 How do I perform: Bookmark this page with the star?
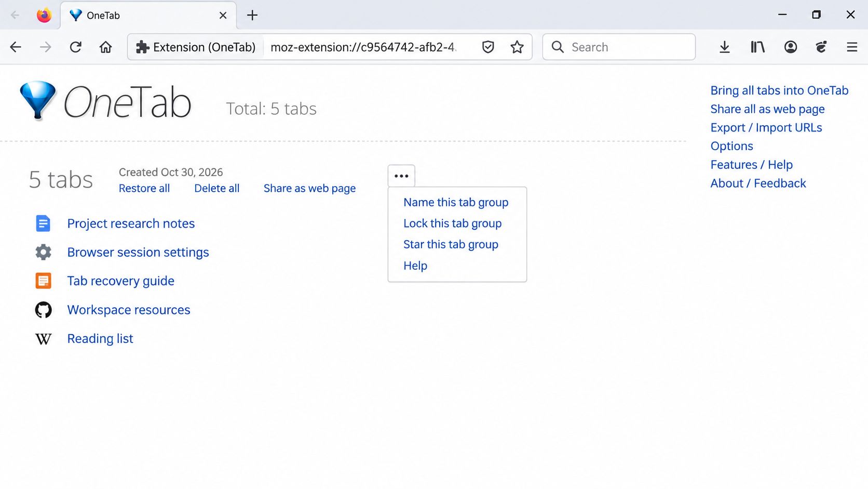click(517, 47)
